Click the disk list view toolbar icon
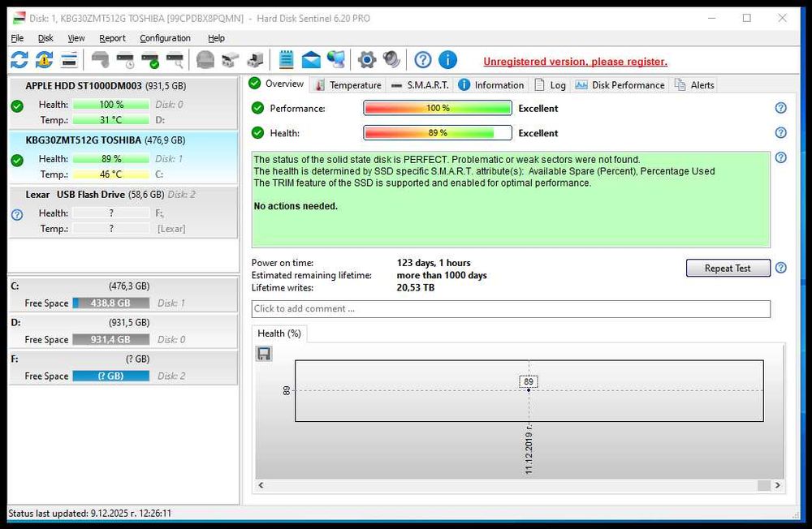 click(69, 60)
